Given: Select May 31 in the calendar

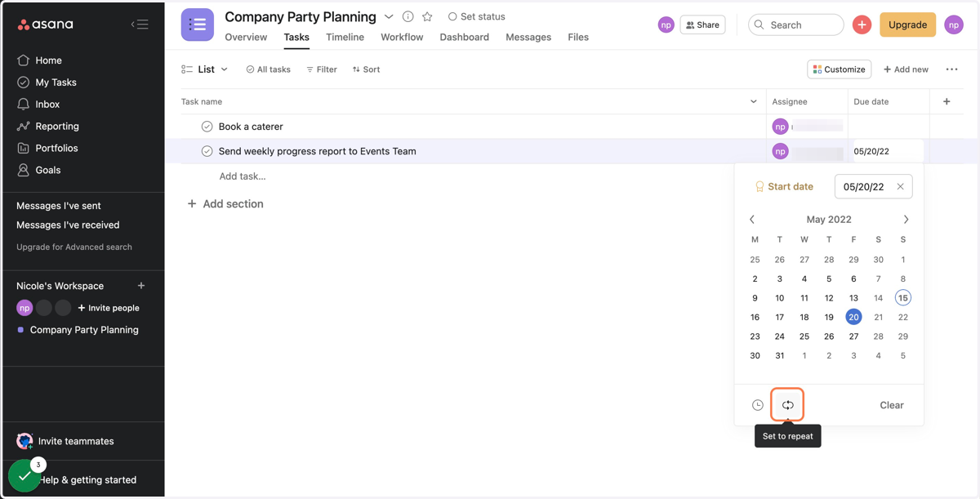Looking at the screenshot, I should pos(779,356).
